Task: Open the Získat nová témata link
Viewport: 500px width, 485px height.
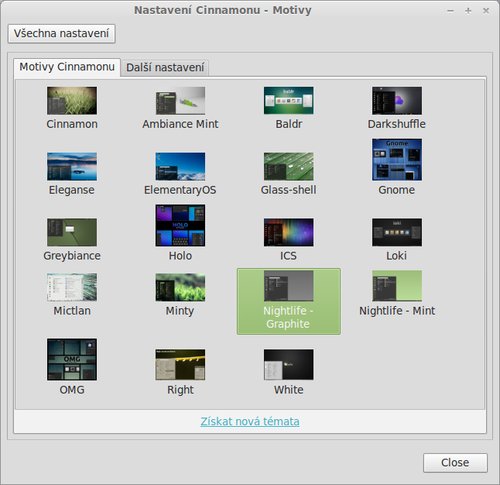Action: click(x=250, y=422)
